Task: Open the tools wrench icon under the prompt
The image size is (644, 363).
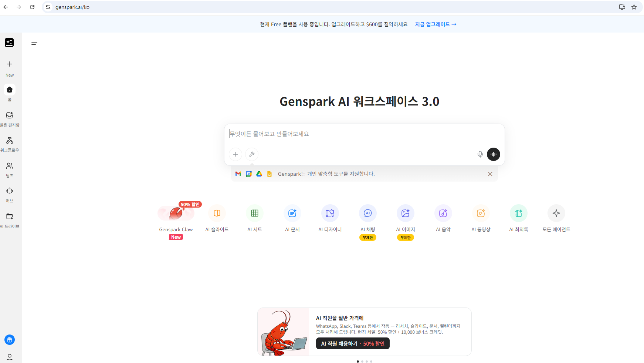Action: 252,154
